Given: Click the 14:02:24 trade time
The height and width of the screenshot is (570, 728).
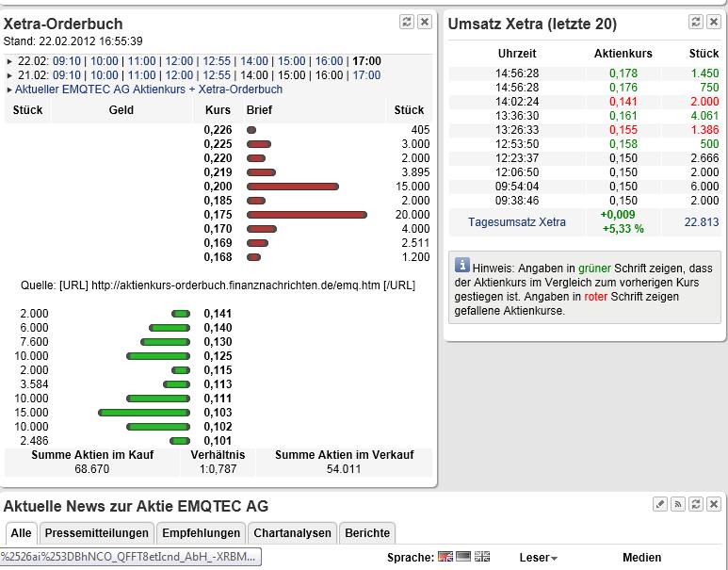Looking at the screenshot, I should click(x=517, y=102).
